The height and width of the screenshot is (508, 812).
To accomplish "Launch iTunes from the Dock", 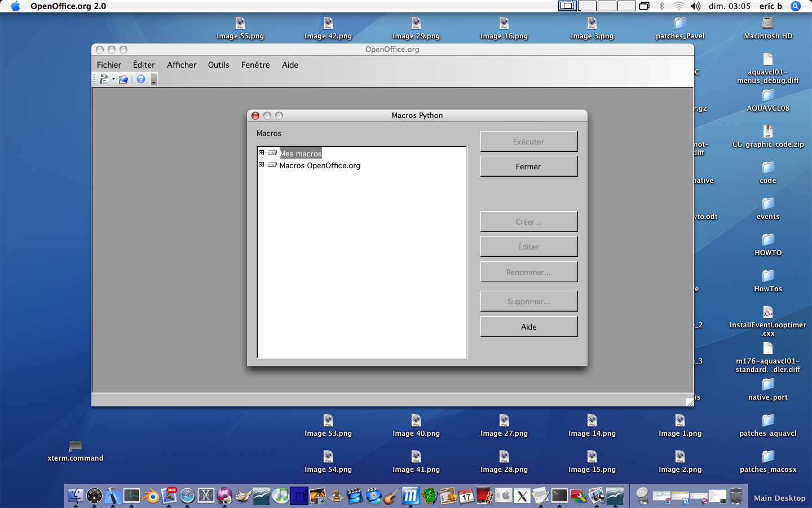I will [280, 496].
